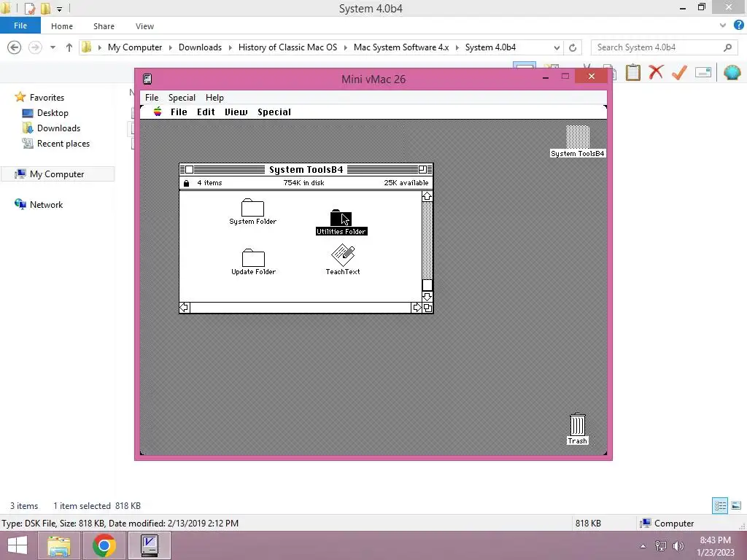The height and width of the screenshot is (560, 747).
Task: Click History of Classic Mac OS breadcrumb
Action: click(287, 47)
